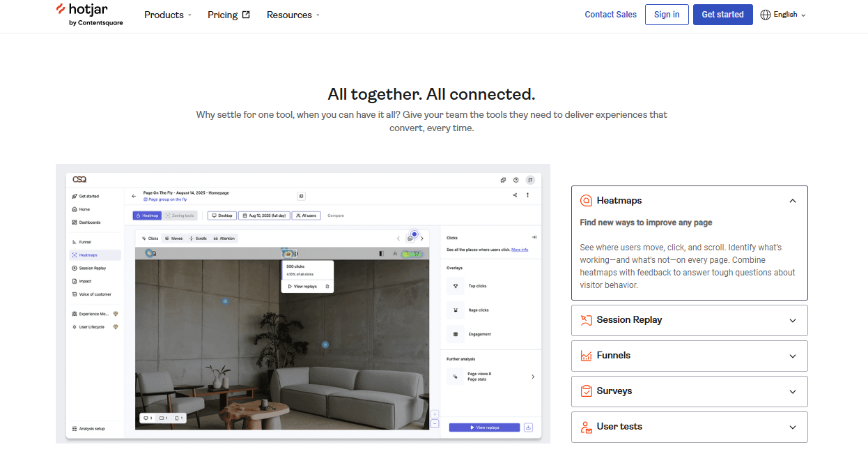The width and height of the screenshot is (868, 470).
Task: Select User Lifecycle in the demo sidebar
Action: pos(94,327)
